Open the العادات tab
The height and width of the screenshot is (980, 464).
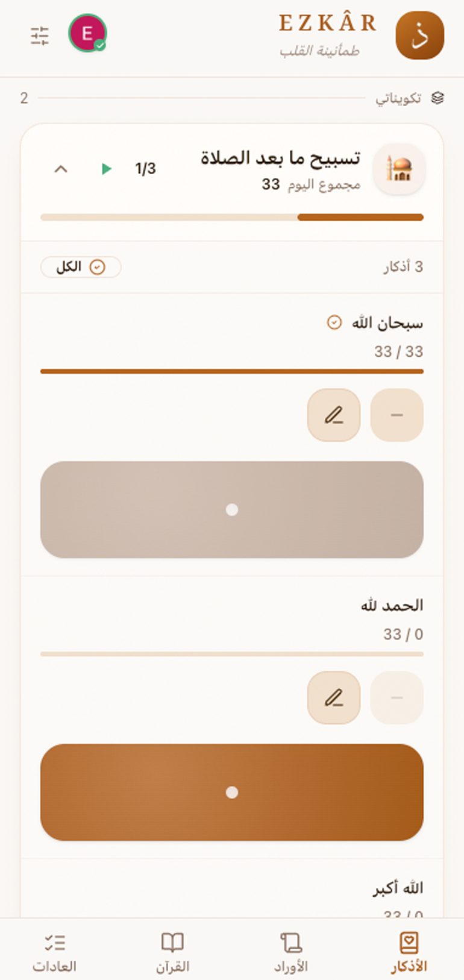[55, 952]
